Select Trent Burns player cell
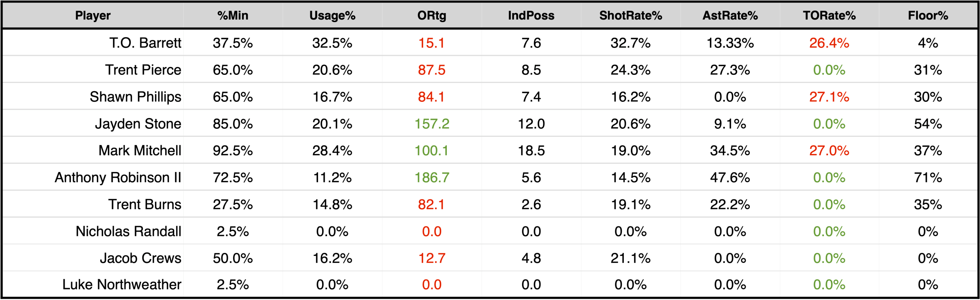The width and height of the screenshot is (980, 300). coord(144,204)
